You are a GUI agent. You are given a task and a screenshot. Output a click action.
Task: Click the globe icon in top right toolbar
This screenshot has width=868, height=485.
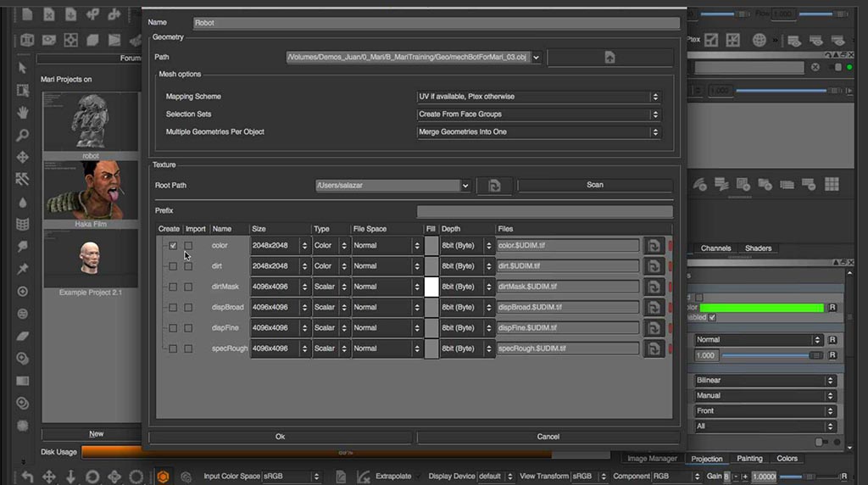[759, 40]
